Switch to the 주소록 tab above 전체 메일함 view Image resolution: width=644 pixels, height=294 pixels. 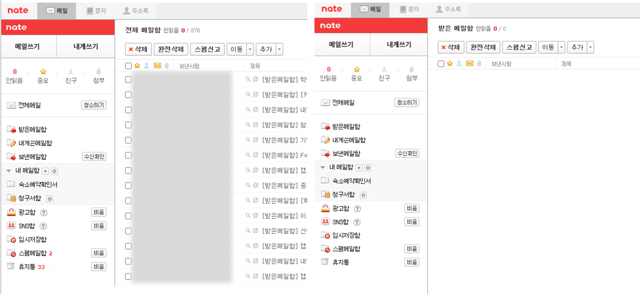pyautogui.click(x=136, y=11)
